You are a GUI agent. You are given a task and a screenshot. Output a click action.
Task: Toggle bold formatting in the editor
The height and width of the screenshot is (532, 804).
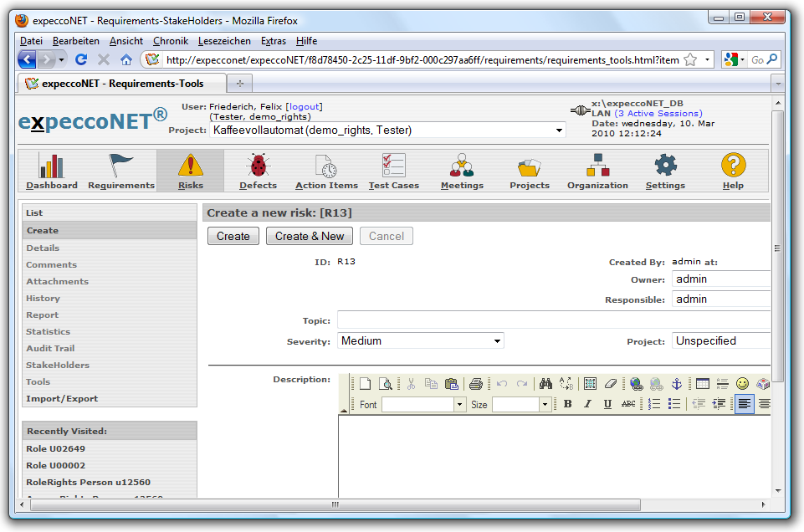[567, 404]
